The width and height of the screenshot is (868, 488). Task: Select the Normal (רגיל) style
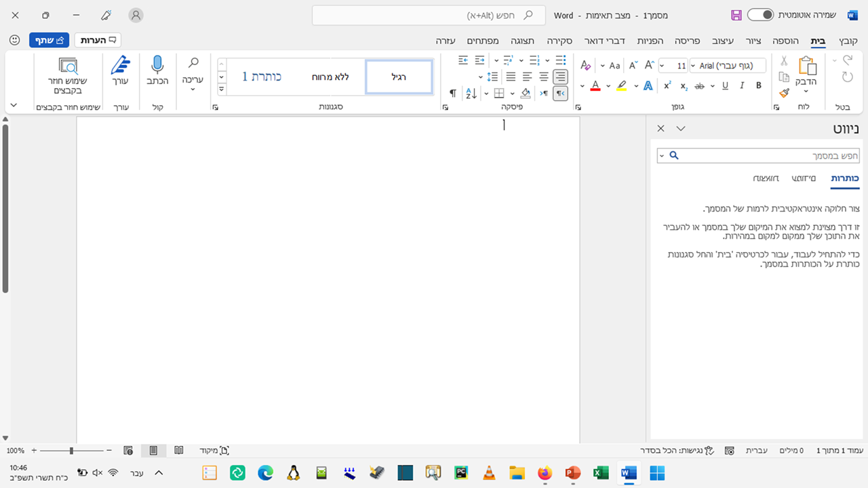(399, 77)
